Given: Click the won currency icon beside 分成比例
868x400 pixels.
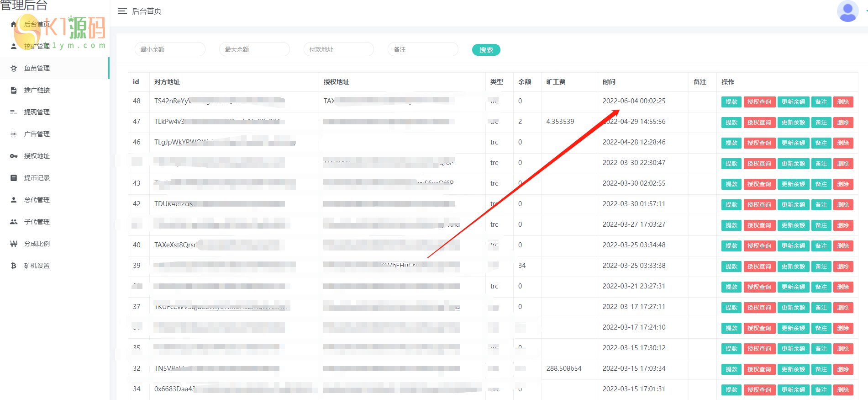Looking at the screenshot, I should [14, 244].
